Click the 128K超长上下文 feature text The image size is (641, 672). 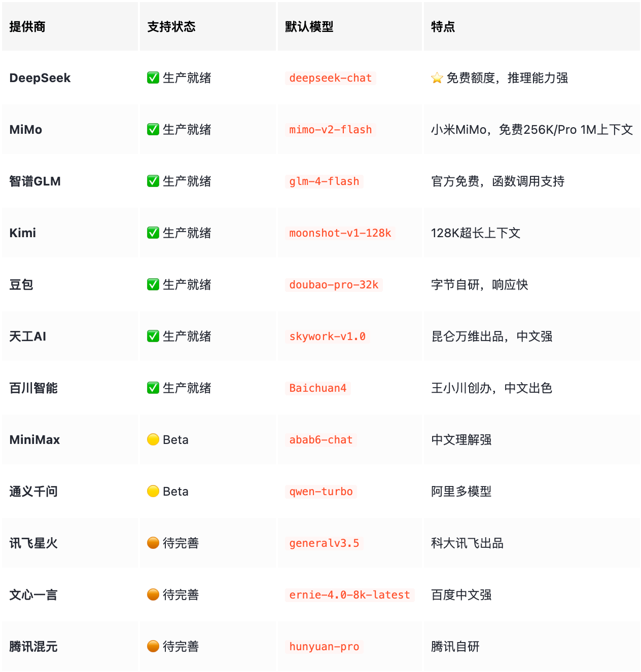pyautogui.click(x=476, y=233)
